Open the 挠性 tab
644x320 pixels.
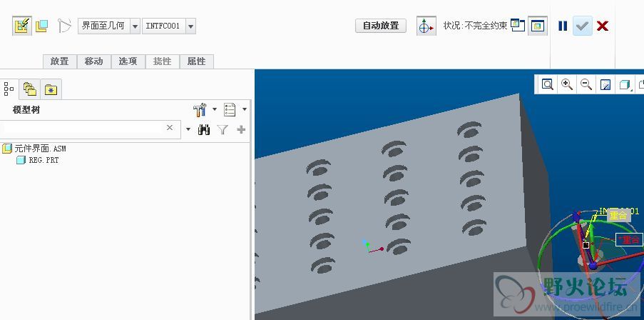[162, 61]
